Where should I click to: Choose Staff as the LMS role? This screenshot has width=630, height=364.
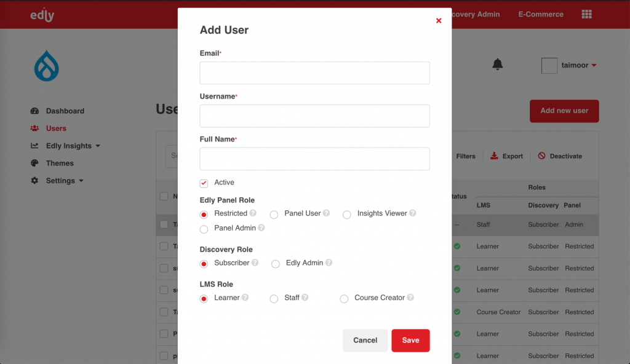[x=274, y=298]
